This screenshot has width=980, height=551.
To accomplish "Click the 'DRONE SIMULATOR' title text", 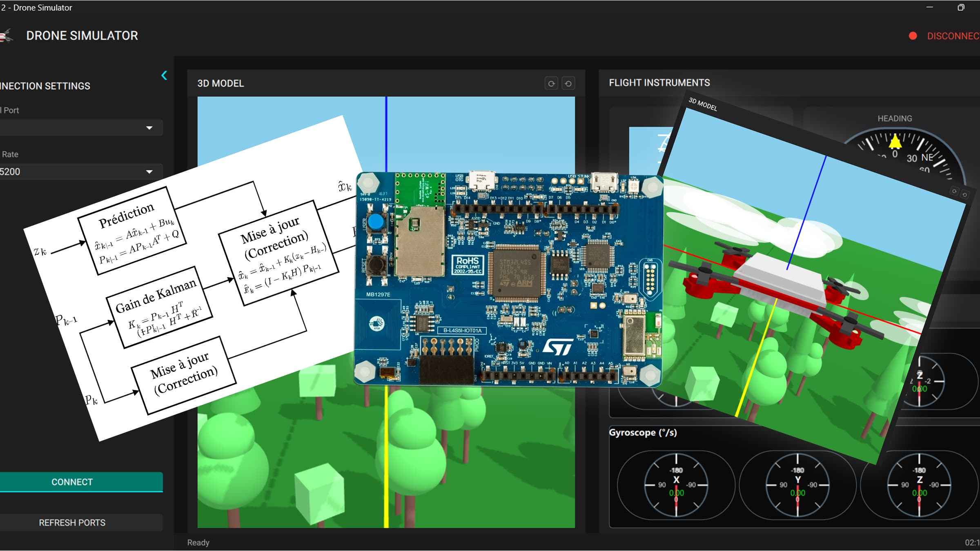I will [x=82, y=36].
